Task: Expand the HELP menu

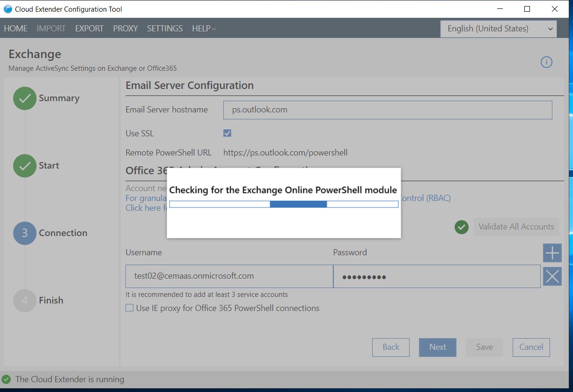Action: point(203,29)
